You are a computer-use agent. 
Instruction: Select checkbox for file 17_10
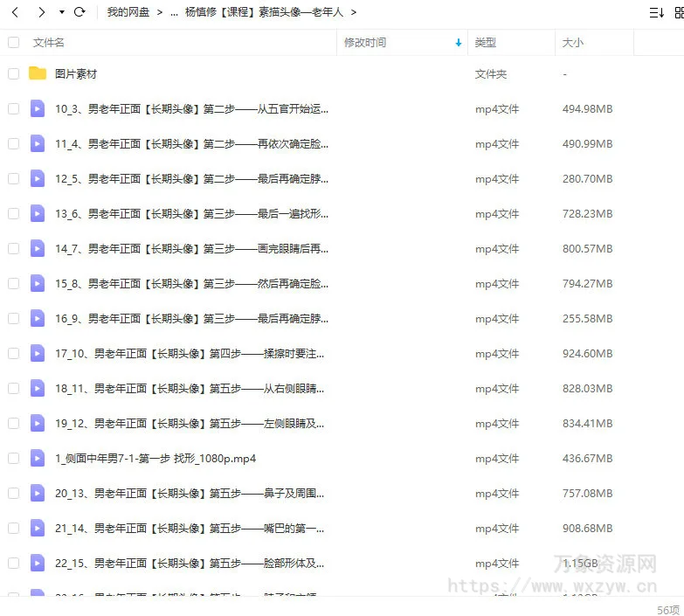(13, 353)
